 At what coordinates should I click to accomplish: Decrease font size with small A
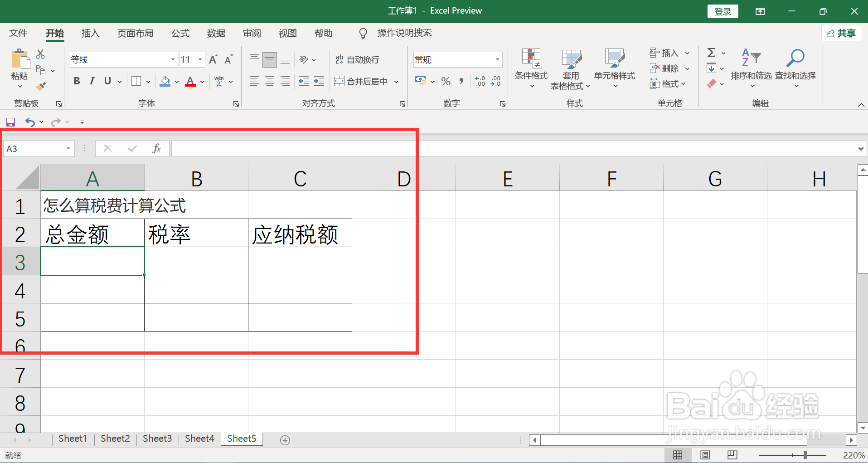pos(229,59)
